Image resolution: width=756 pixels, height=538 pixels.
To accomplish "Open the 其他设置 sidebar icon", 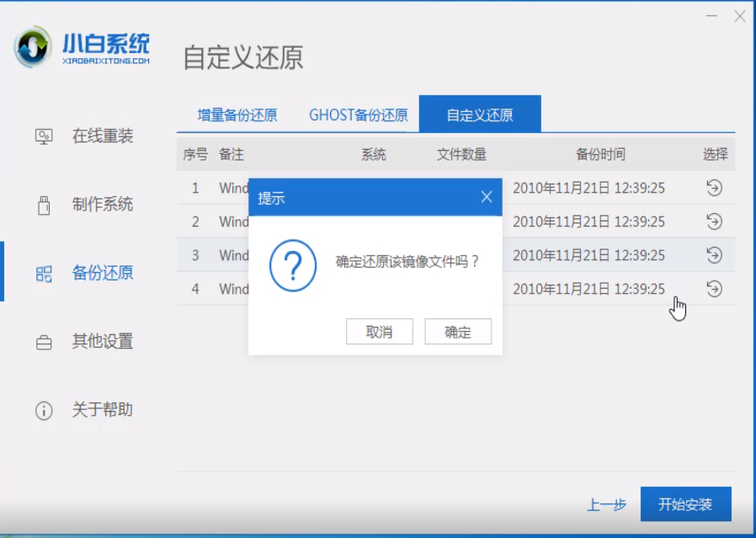I will click(45, 342).
